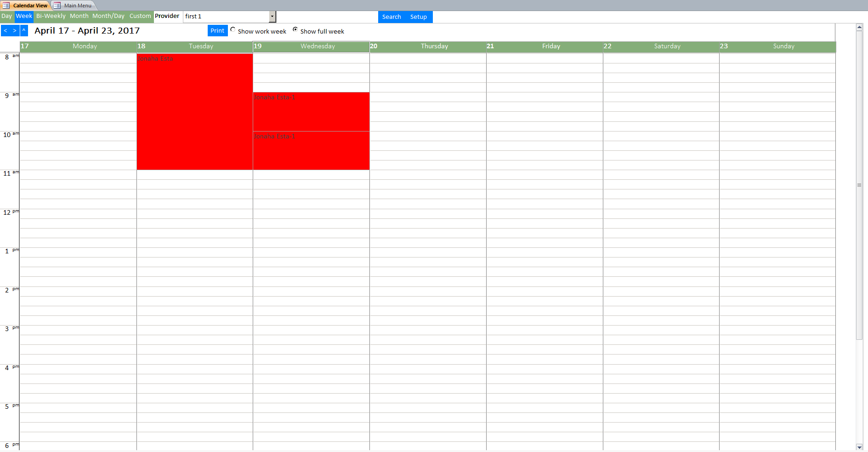Open Wednesday 10 am Jonaha Esta-1 appointment

point(311,150)
